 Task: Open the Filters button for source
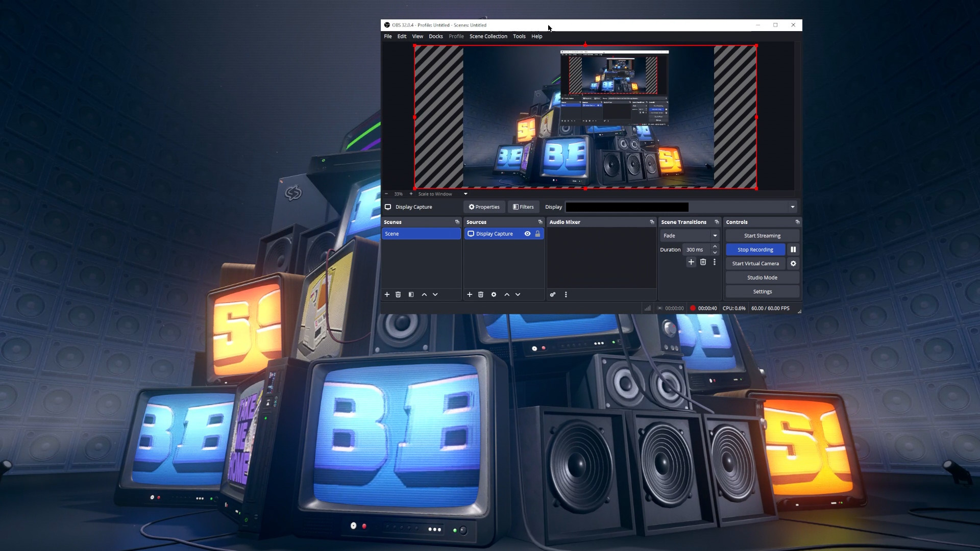(x=523, y=207)
